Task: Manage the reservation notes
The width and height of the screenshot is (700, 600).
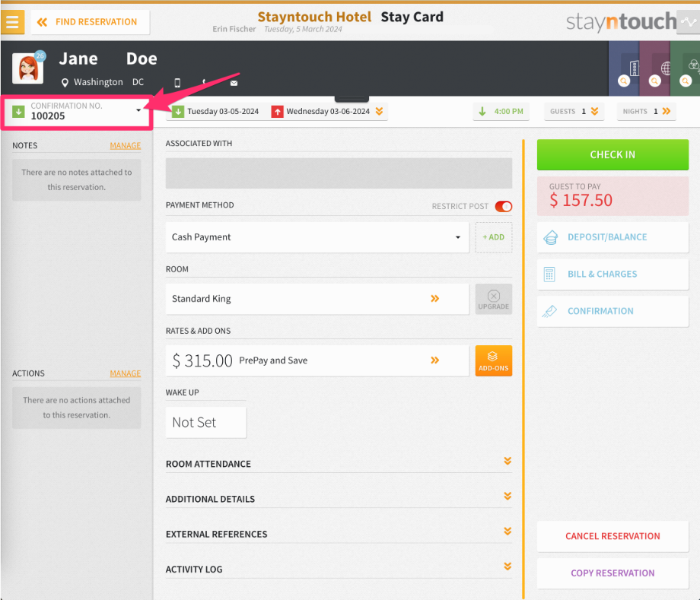Action: 125,145
